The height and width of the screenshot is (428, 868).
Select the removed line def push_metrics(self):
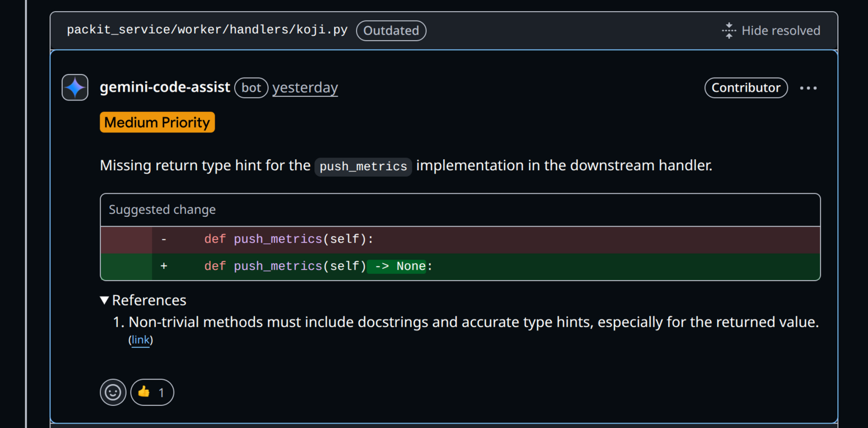click(460, 239)
